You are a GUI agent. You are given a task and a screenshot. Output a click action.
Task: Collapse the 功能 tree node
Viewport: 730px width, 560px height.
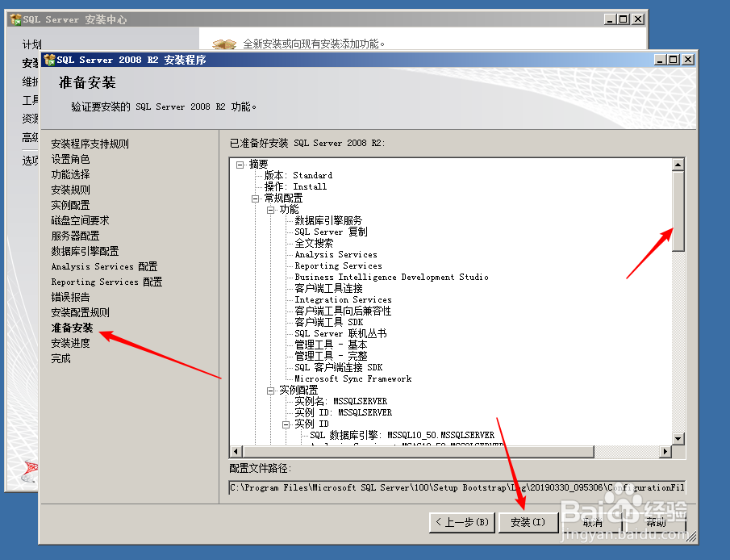click(x=270, y=210)
